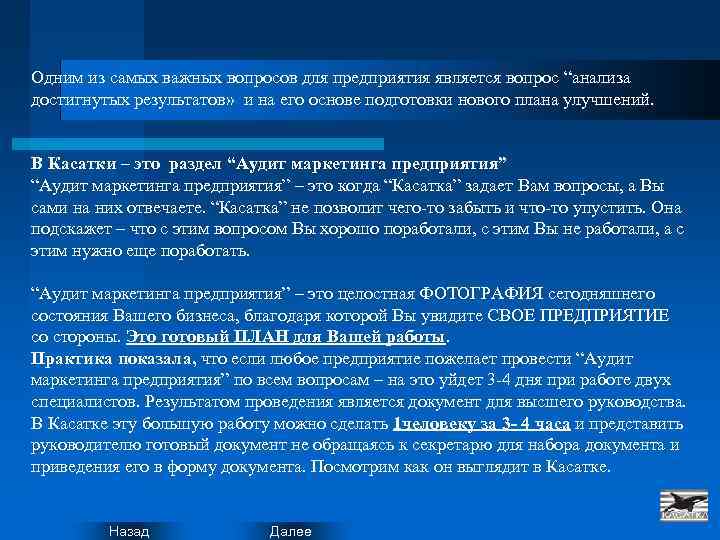Click the Касатка orca logo icon
This screenshot has height=540, width=720.
coord(684,506)
